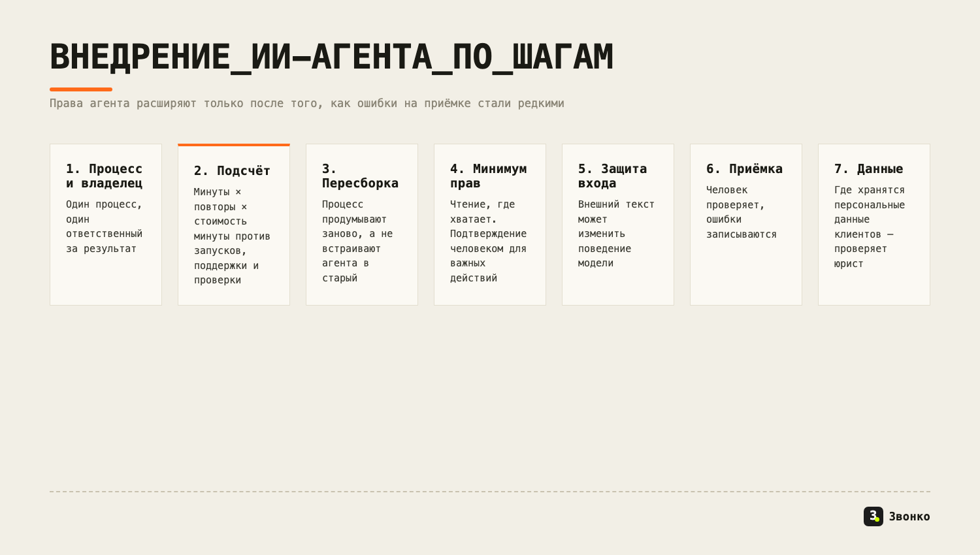This screenshot has height=555, width=980.
Task: Click the Звонко logo icon
Action: [x=873, y=516]
